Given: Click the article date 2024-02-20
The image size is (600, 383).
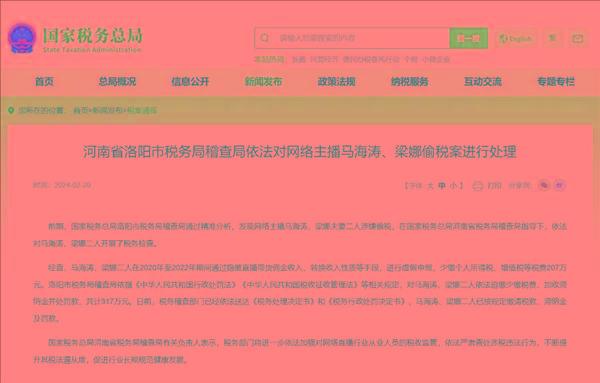Looking at the screenshot, I should click(72, 185).
